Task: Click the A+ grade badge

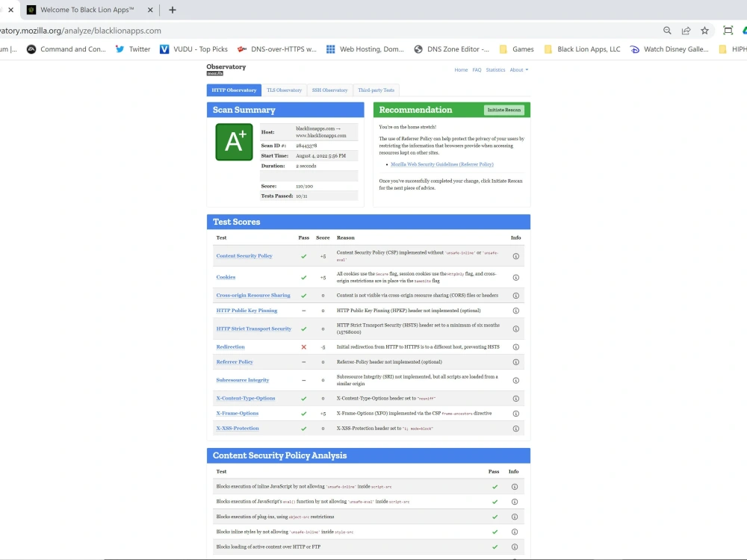Action: click(x=234, y=142)
